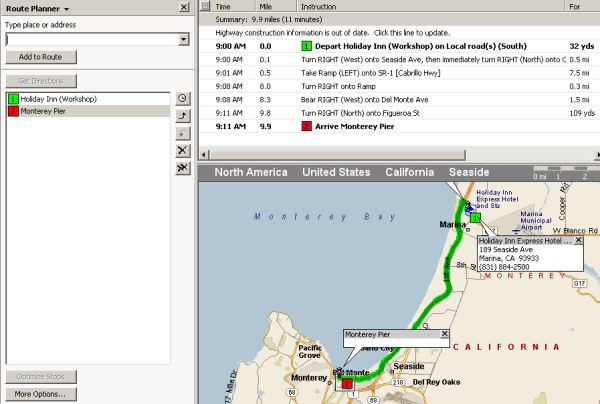Click the delete stop X icon
600x404 pixels.
tap(183, 151)
